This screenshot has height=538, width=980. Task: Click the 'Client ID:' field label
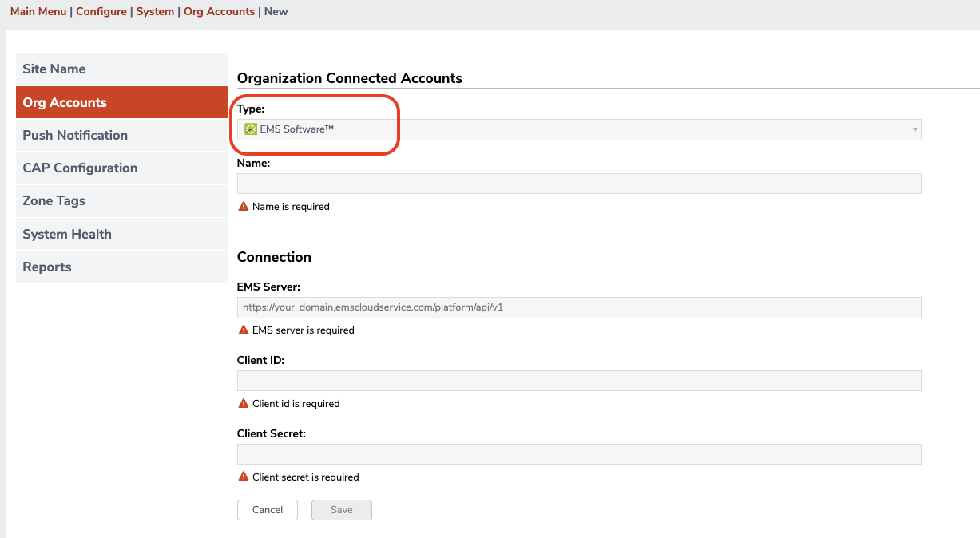(261, 360)
